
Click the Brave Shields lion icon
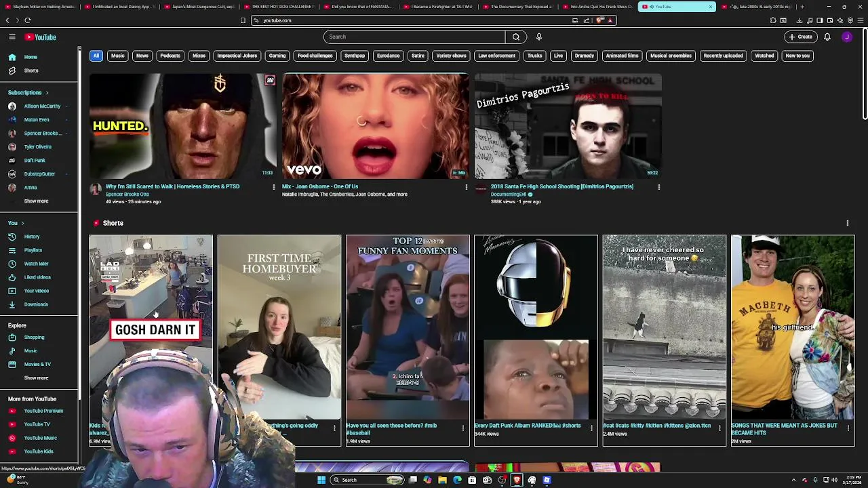pos(600,20)
